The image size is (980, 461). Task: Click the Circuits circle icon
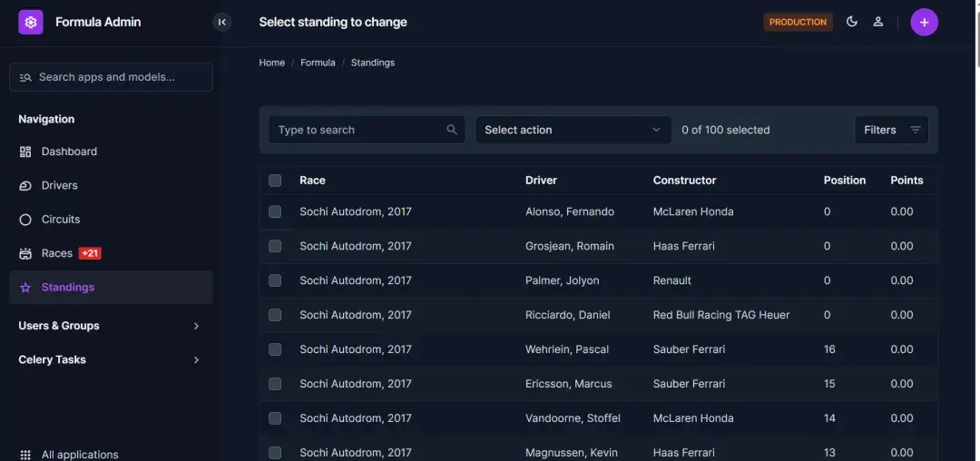25,220
